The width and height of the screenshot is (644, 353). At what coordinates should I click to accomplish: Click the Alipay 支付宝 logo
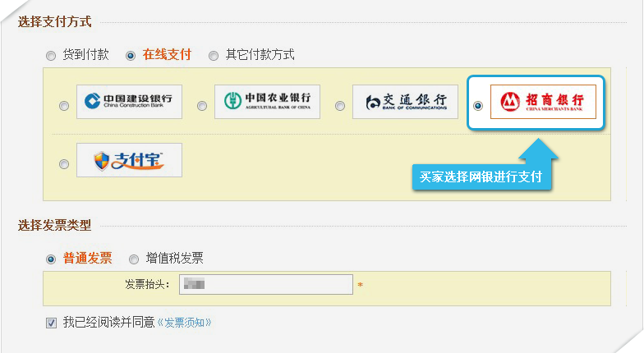tap(130, 160)
